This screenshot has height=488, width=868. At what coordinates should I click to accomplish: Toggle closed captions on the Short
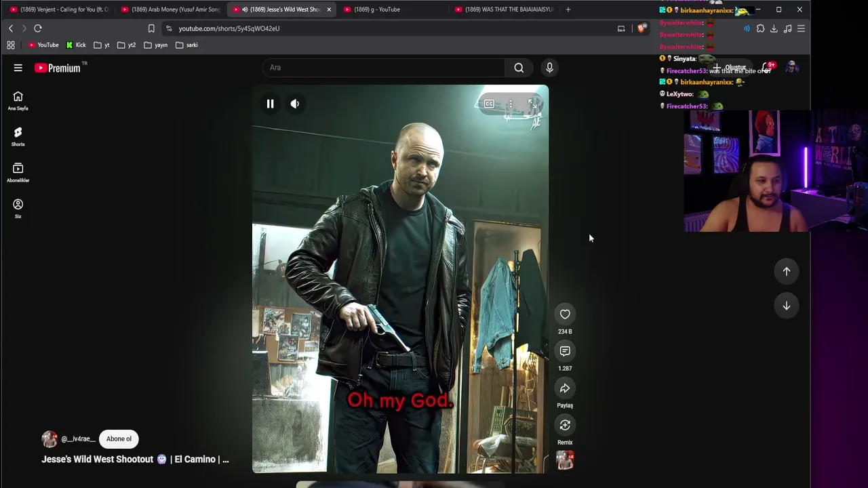pyautogui.click(x=489, y=104)
